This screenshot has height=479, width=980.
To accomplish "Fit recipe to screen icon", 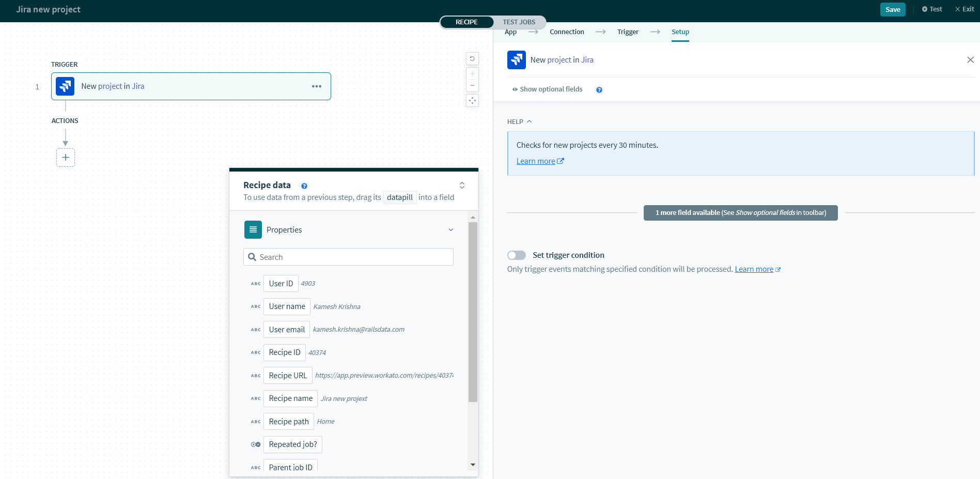I will tap(472, 101).
